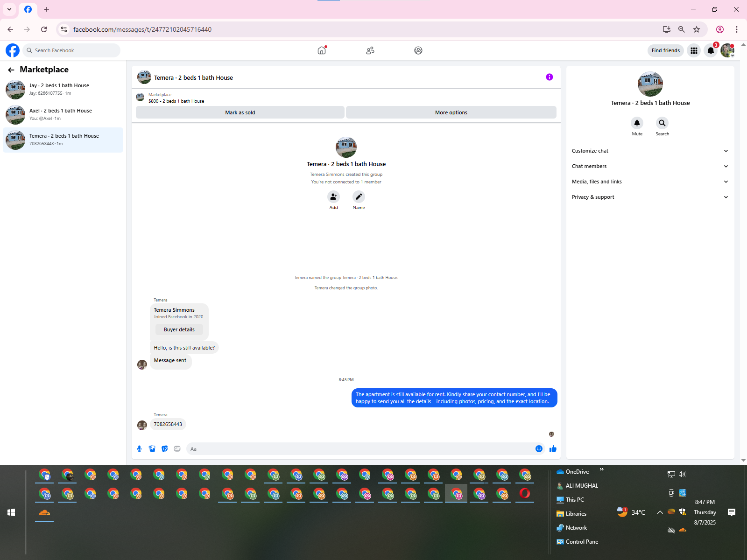Switch to the Facebook browser tab
The width and height of the screenshot is (747, 560).
(x=28, y=9)
